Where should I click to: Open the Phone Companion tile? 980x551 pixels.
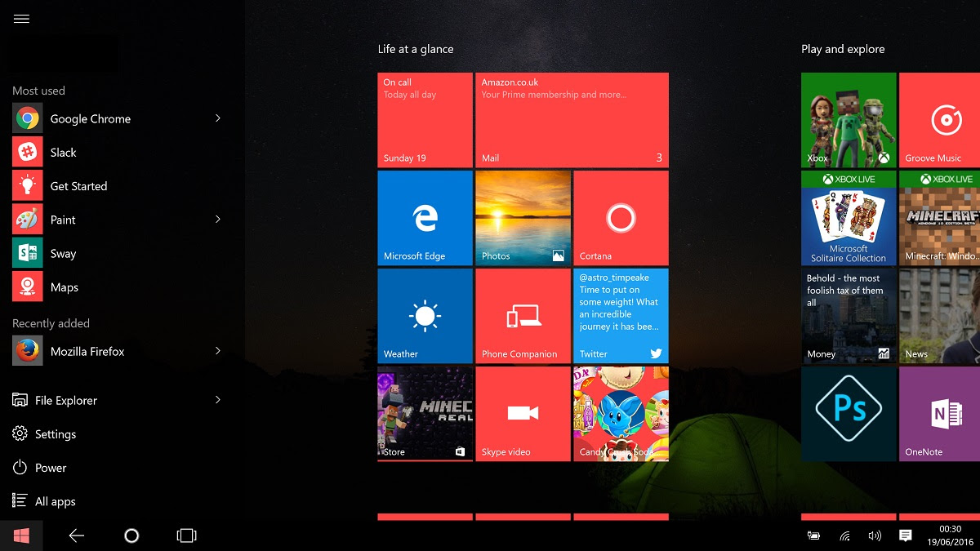tap(523, 316)
